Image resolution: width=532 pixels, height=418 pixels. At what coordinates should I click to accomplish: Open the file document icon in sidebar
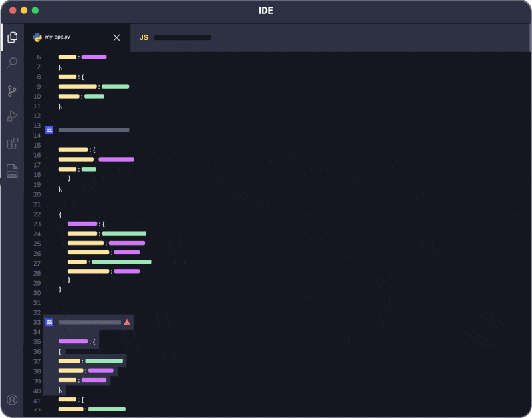pos(12,171)
